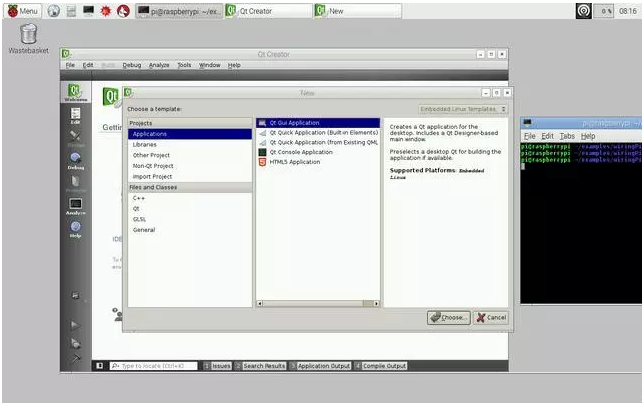Select Analyze mode icon in sidebar

pos(76,206)
